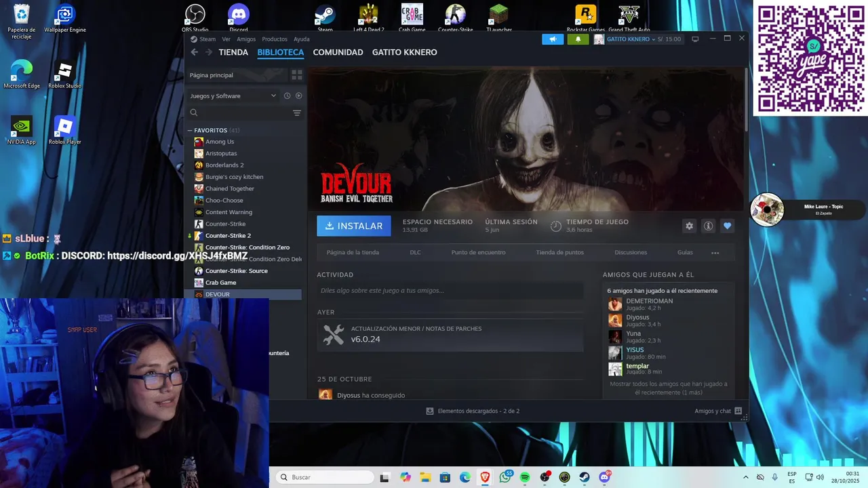Open the Productos menu

(x=275, y=39)
